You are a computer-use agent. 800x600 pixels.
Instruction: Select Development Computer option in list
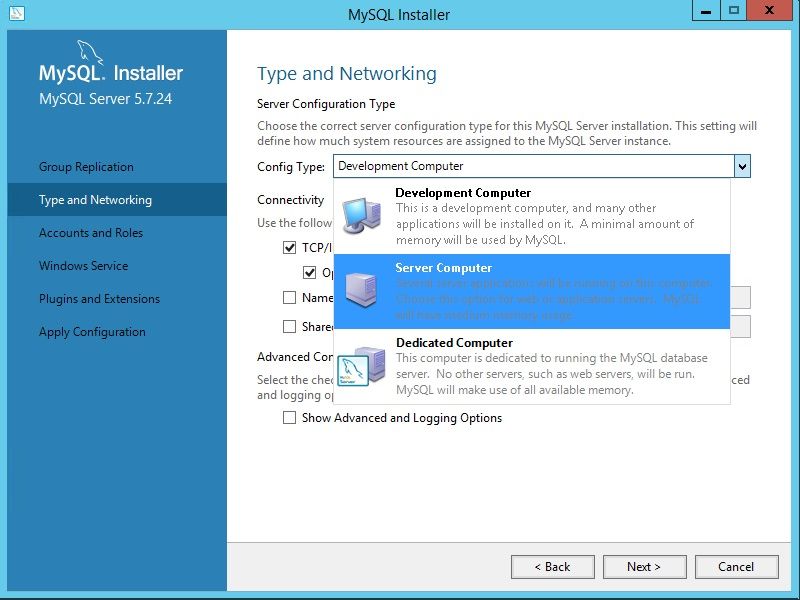(532, 216)
